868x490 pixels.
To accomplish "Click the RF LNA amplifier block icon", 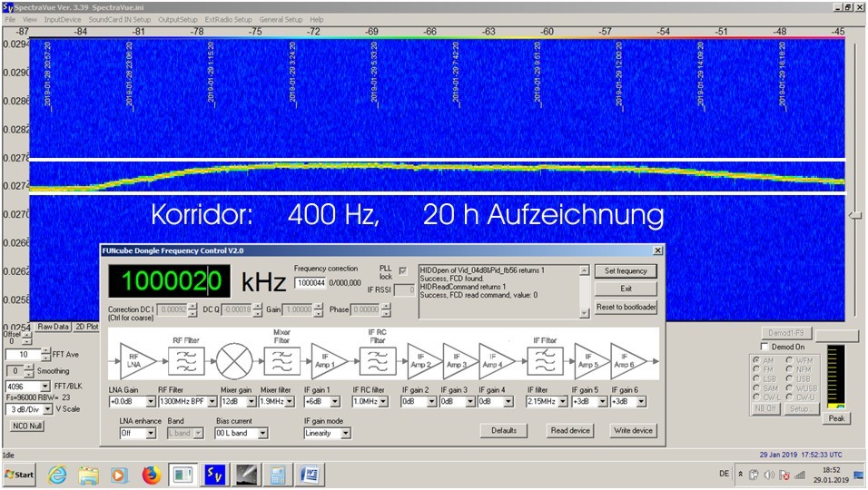I will click(133, 362).
